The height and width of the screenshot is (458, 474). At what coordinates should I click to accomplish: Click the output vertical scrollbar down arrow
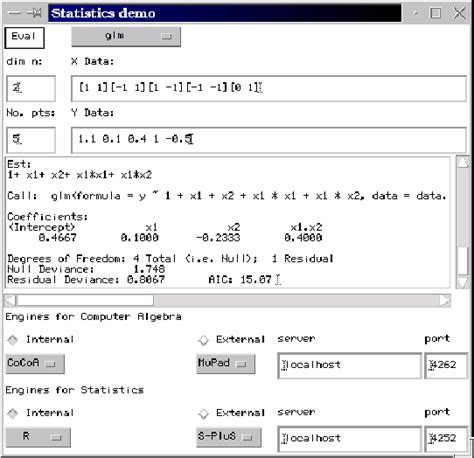[x=463, y=282]
